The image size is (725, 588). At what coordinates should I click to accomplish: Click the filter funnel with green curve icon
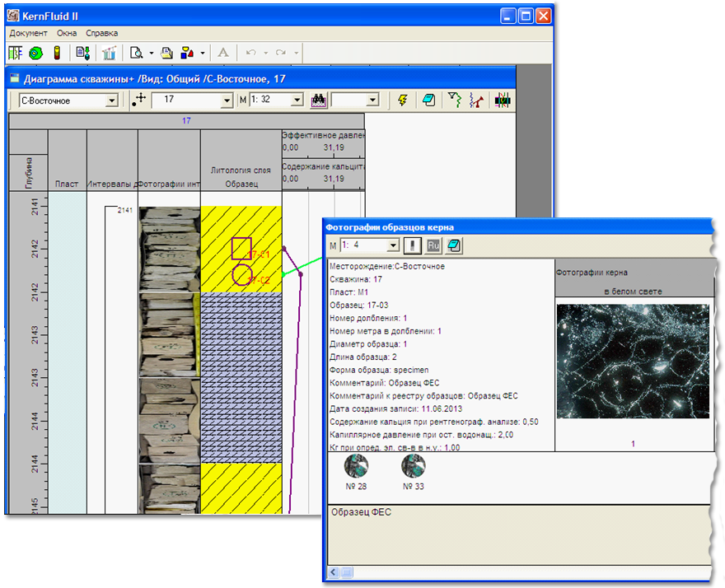pos(454,100)
